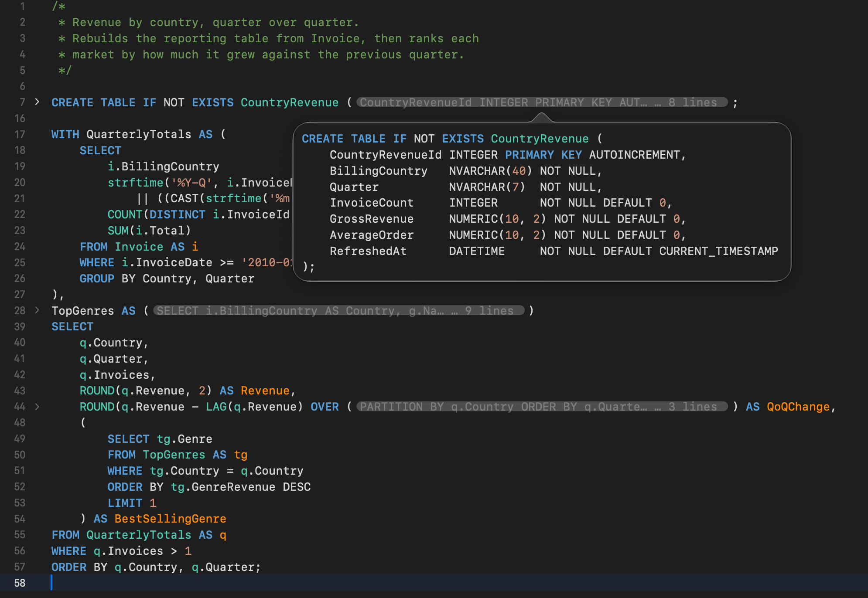Click the folded '9 lines' placeholder in TopGenres
Viewport: 868px width, 598px height.
[338, 311]
